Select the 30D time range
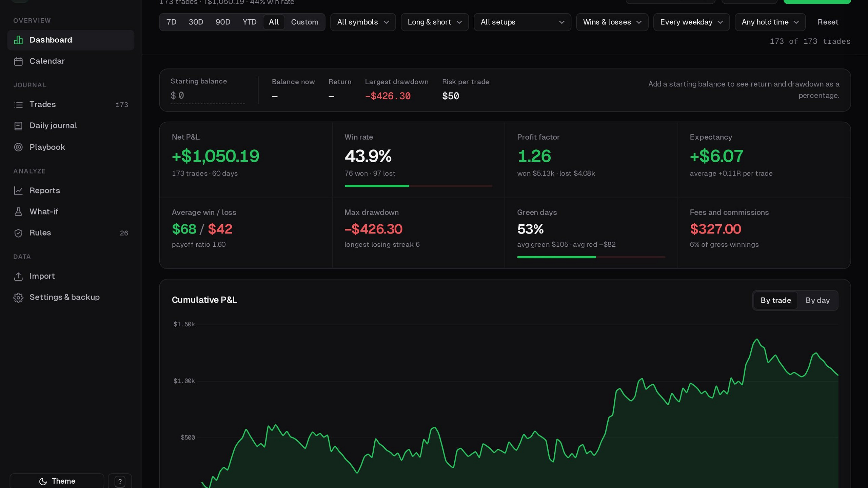The height and width of the screenshot is (488, 868). (x=196, y=22)
